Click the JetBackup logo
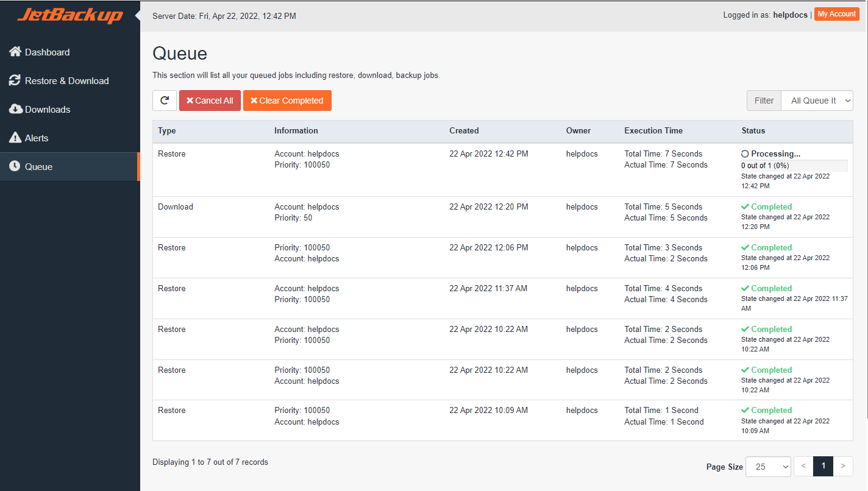868x491 pixels. click(69, 15)
